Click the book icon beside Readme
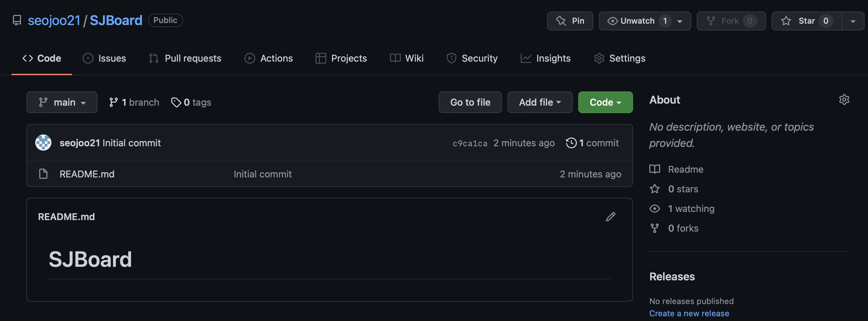868x321 pixels. [x=655, y=169]
